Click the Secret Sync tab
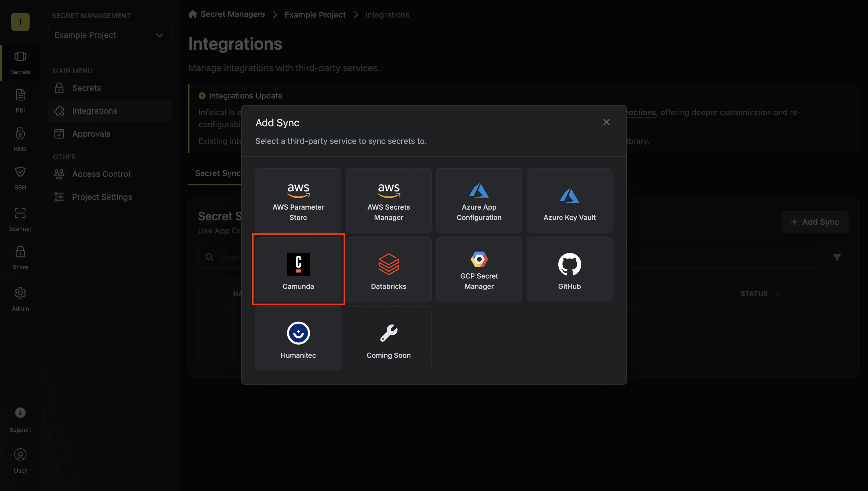868x491 pixels. click(x=218, y=173)
